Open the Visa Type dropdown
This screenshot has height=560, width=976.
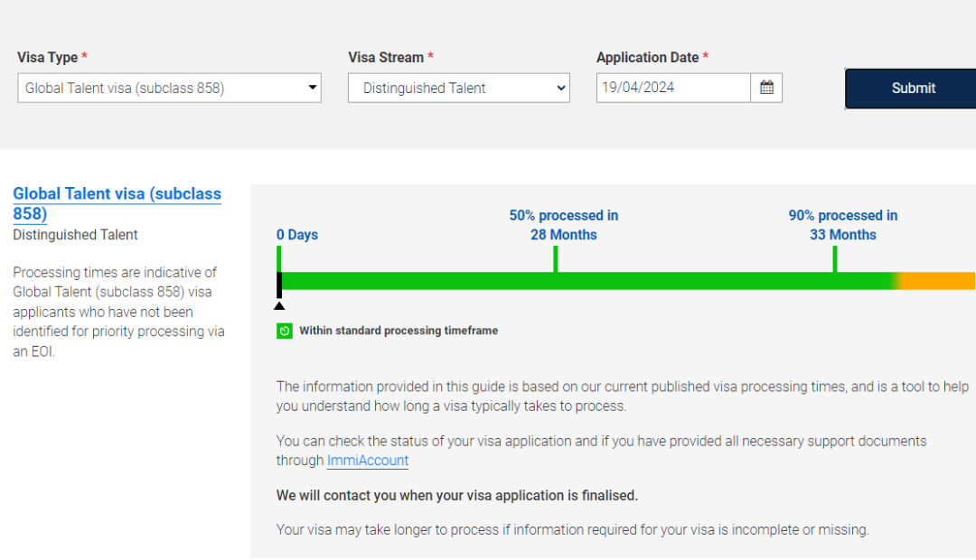(x=169, y=88)
